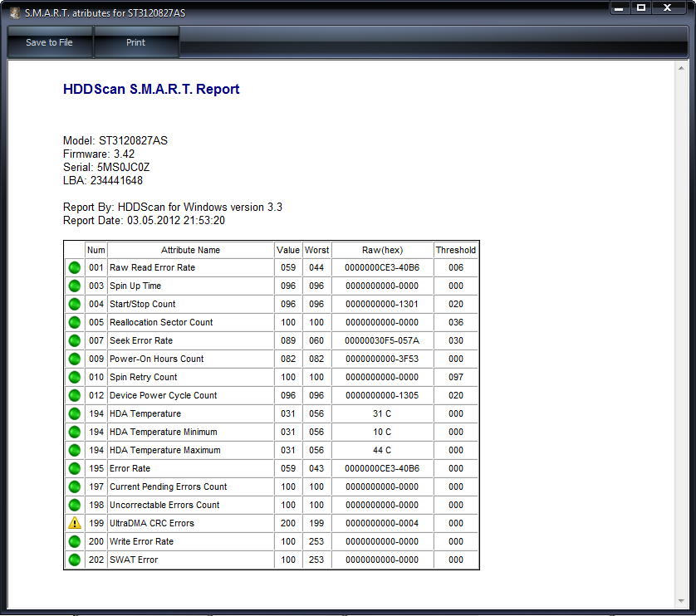The height and width of the screenshot is (616, 696).
Task: Click raw value 44 C for Temperature Maximum
Action: click(x=382, y=450)
